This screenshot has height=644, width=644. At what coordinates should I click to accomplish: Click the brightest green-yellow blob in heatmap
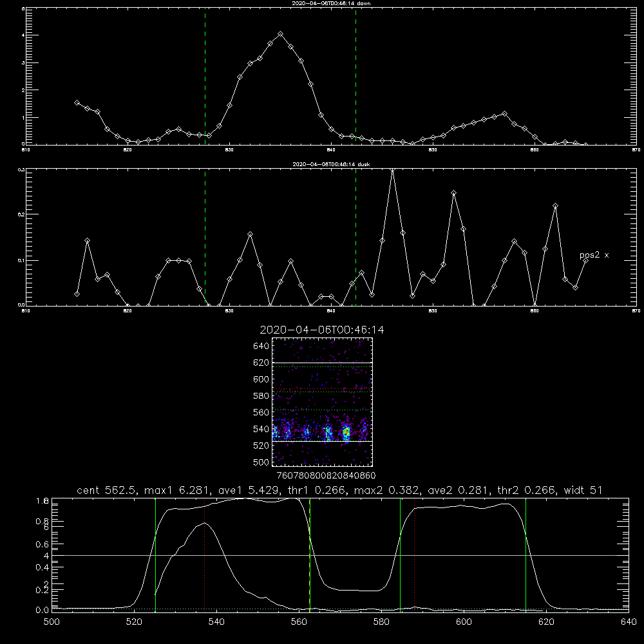coord(346,432)
